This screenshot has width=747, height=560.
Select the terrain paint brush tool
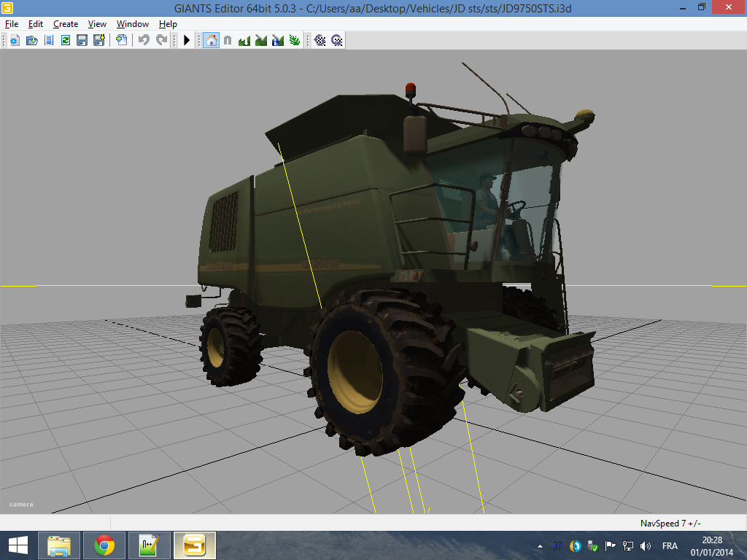[261, 41]
